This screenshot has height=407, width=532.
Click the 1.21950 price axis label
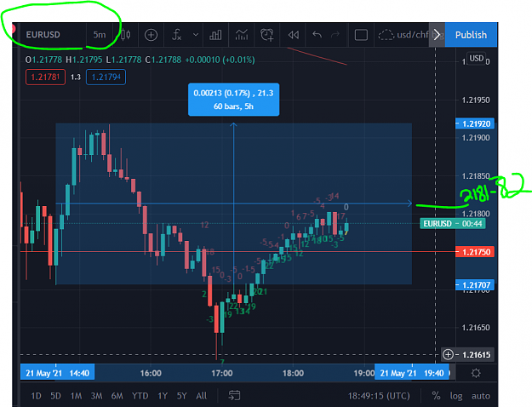point(476,100)
